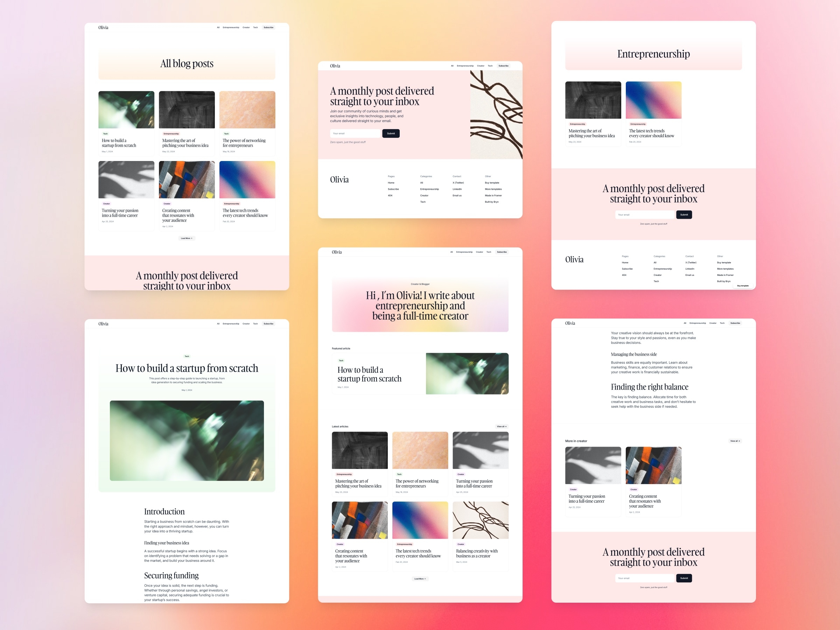840x630 pixels.
Task: Click the Submit email button
Action: pyautogui.click(x=391, y=134)
